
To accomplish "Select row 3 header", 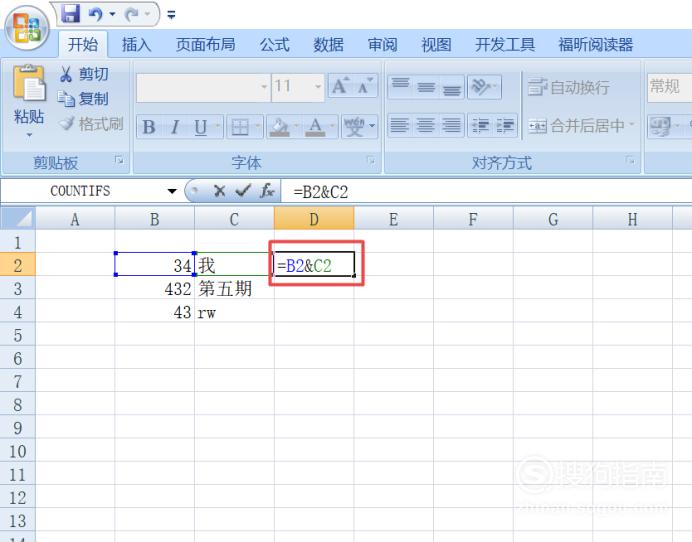I will click(18, 289).
